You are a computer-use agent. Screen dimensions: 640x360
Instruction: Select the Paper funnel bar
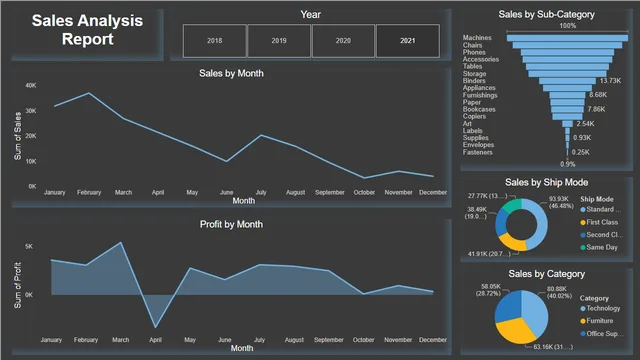pyautogui.click(x=567, y=102)
